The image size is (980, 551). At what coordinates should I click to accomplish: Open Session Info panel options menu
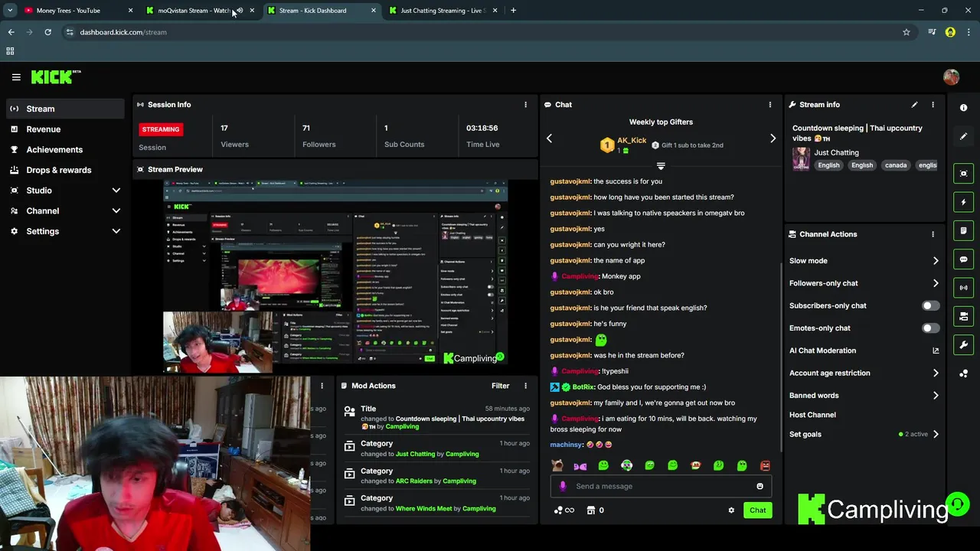click(525, 105)
